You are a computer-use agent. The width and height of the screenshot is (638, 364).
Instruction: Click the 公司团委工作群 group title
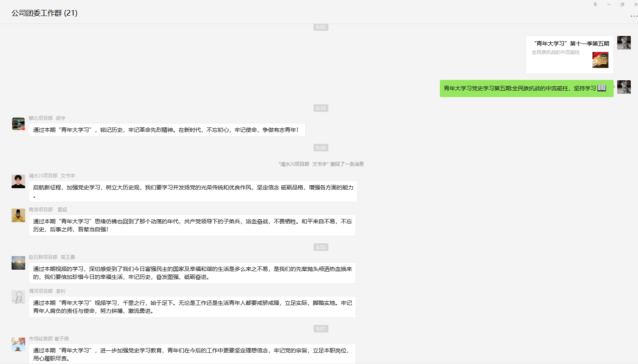44,13
